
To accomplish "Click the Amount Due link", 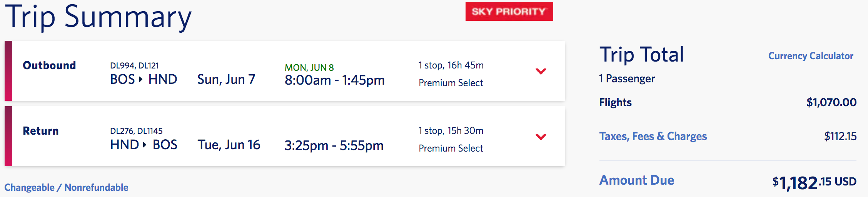I will point(636,180).
